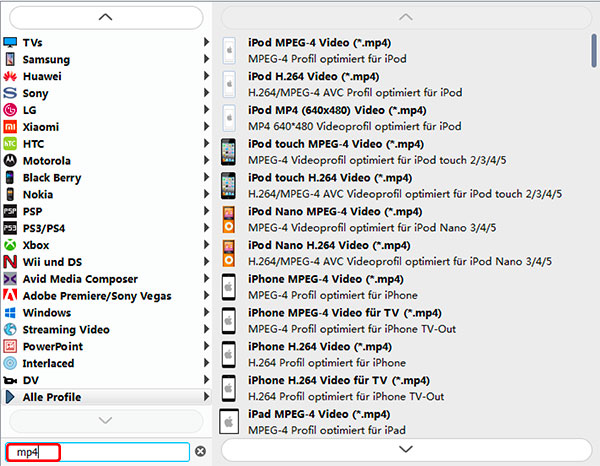Click the Nokia phone icon

point(10,194)
